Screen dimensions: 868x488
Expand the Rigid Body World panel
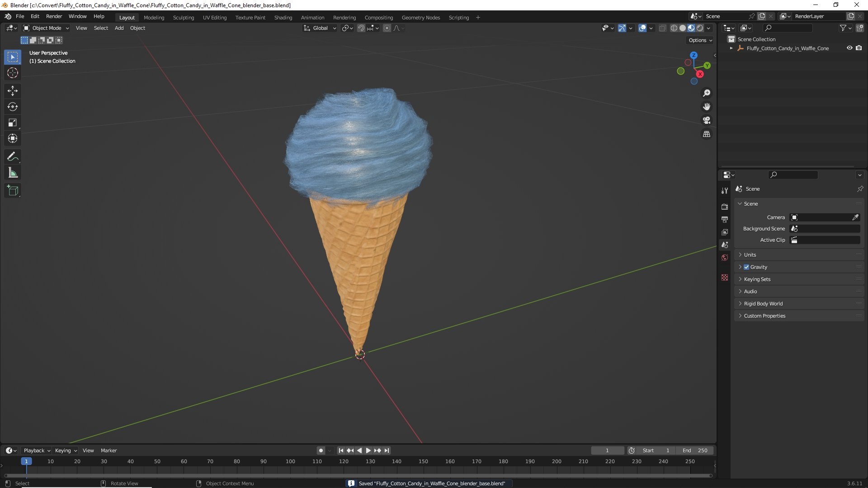click(x=799, y=304)
